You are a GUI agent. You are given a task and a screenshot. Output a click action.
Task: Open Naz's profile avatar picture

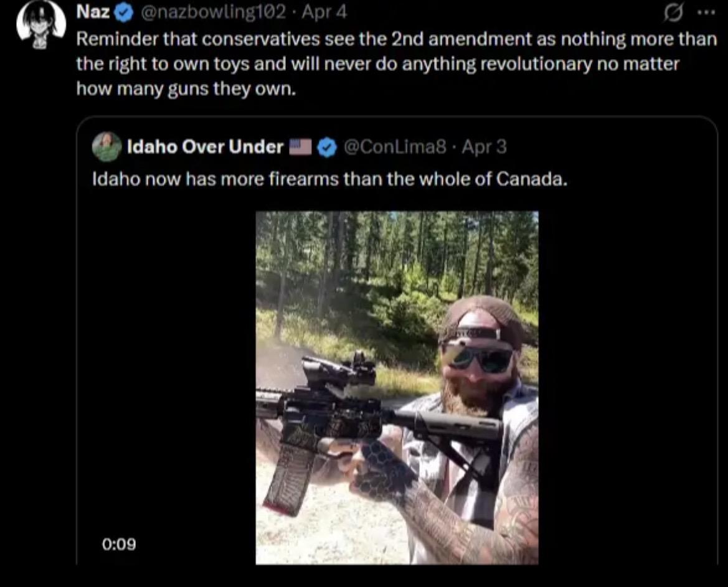41,24
